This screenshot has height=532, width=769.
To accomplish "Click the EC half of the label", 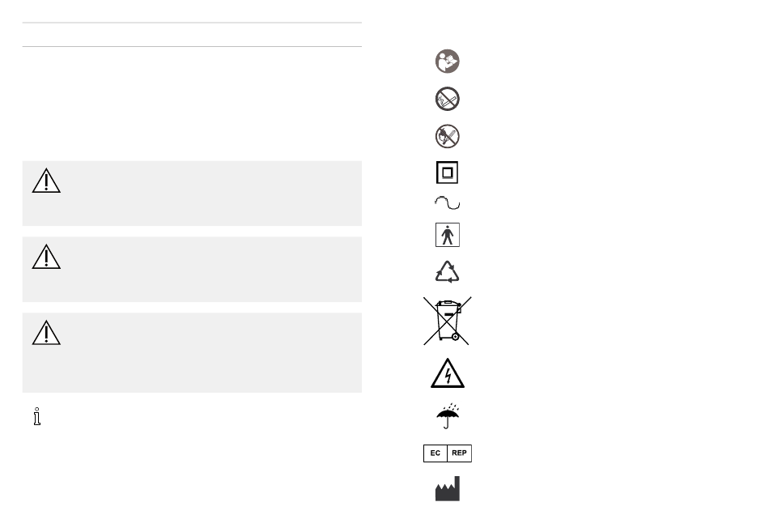I will click(x=435, y=453).
